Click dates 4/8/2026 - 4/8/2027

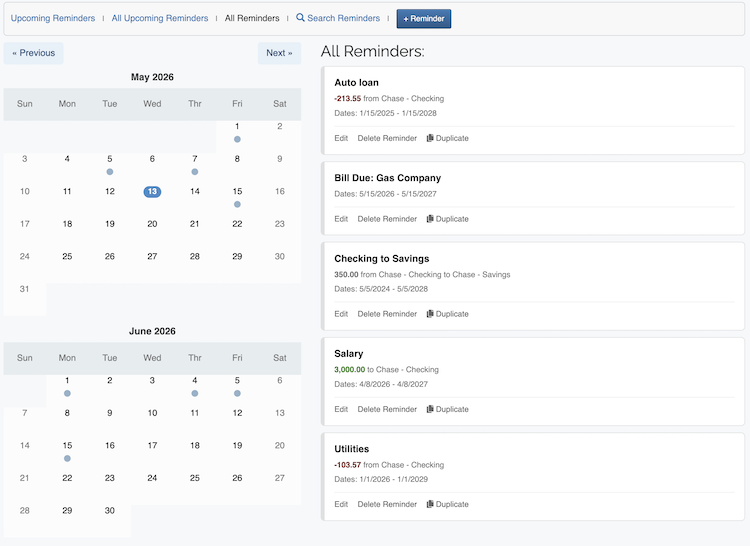click(x=381, y=384)
